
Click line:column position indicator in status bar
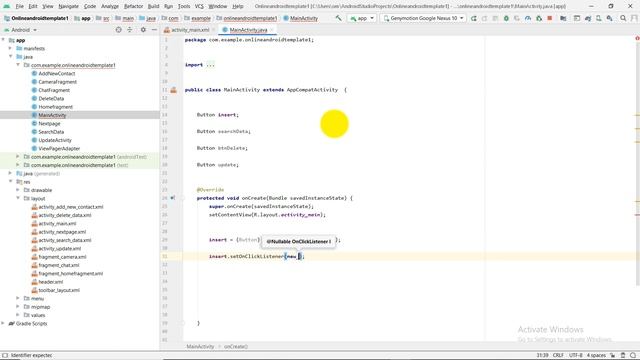(542, 356)
